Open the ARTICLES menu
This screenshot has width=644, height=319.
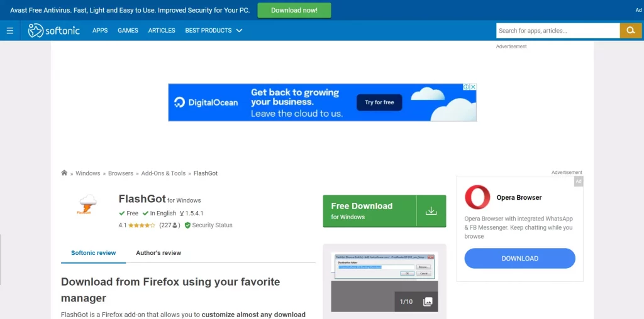162,30
